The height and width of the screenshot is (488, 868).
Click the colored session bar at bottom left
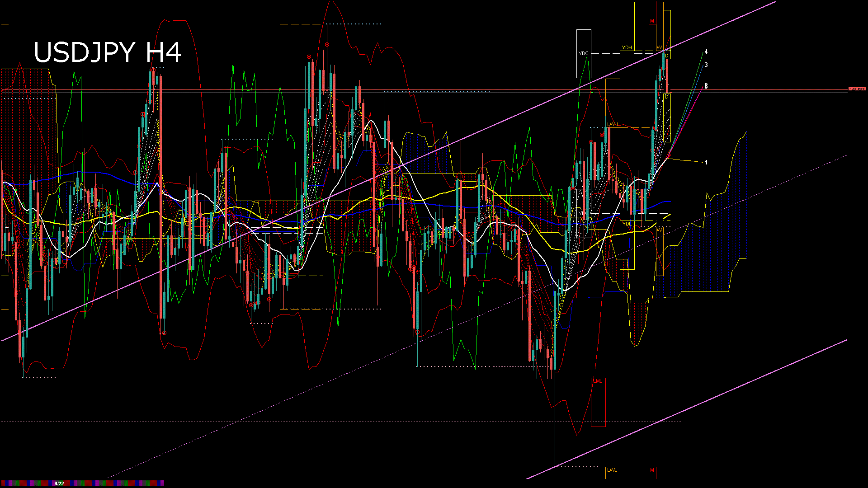point(113,483)
